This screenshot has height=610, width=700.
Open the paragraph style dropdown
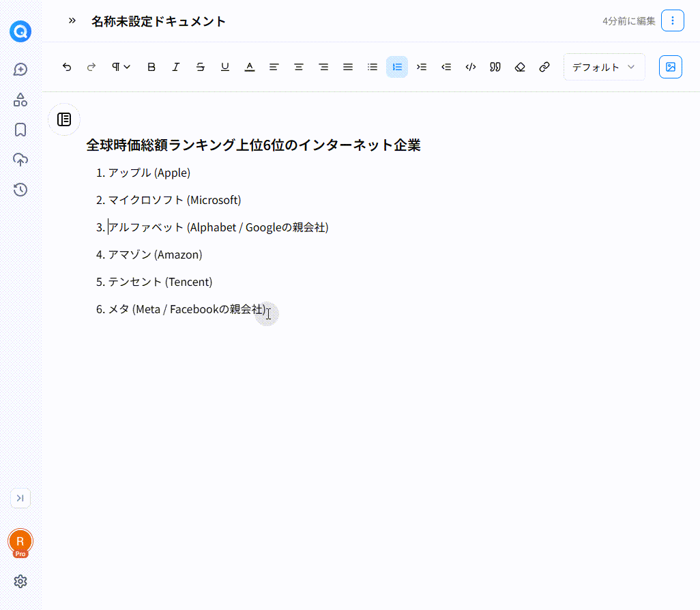pyautogui.click(x=121, y=67)
